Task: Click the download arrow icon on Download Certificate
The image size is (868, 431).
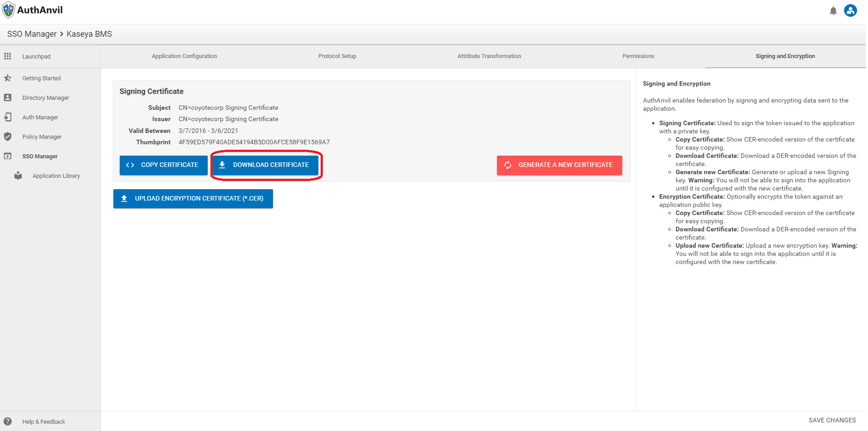Action: click(222, 165)
